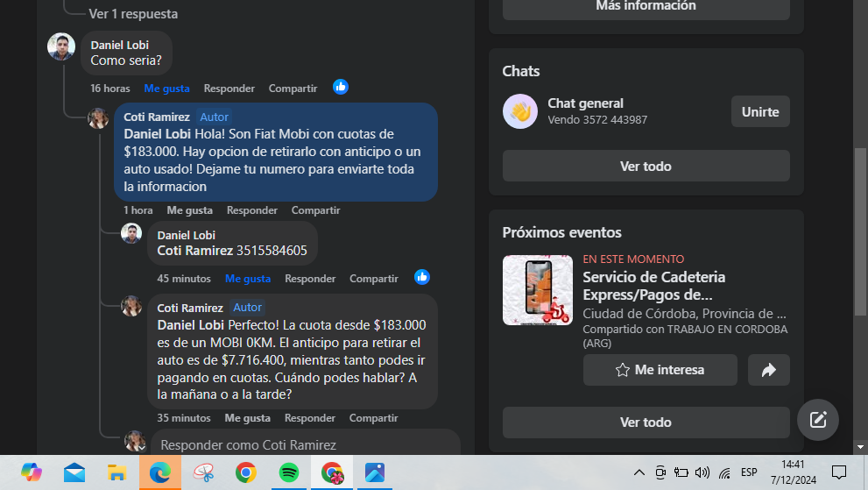This screenshot has height=490, width=868.
Task: Open the Snipping Tool in the taskbar
Action: click(203, 472)
